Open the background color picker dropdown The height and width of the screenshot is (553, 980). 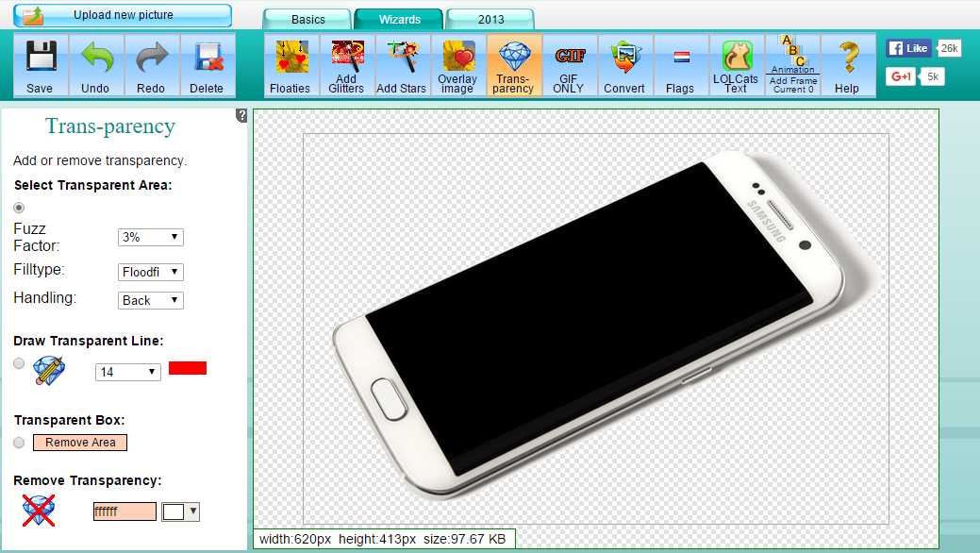click(180, 511)
